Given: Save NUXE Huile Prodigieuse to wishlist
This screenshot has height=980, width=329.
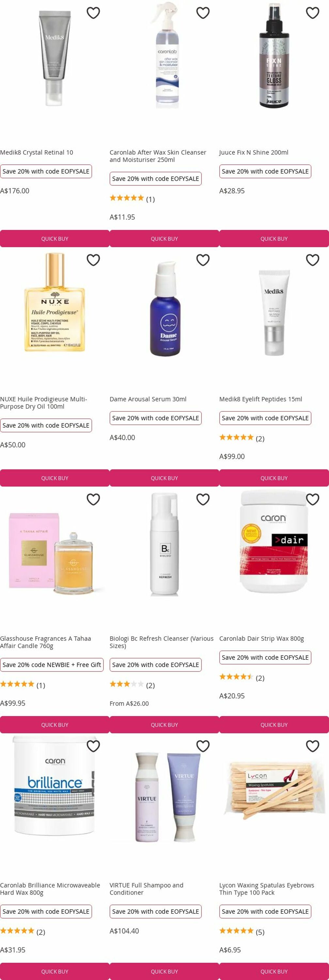Looking at the screenshot, I should click(93, 260).
